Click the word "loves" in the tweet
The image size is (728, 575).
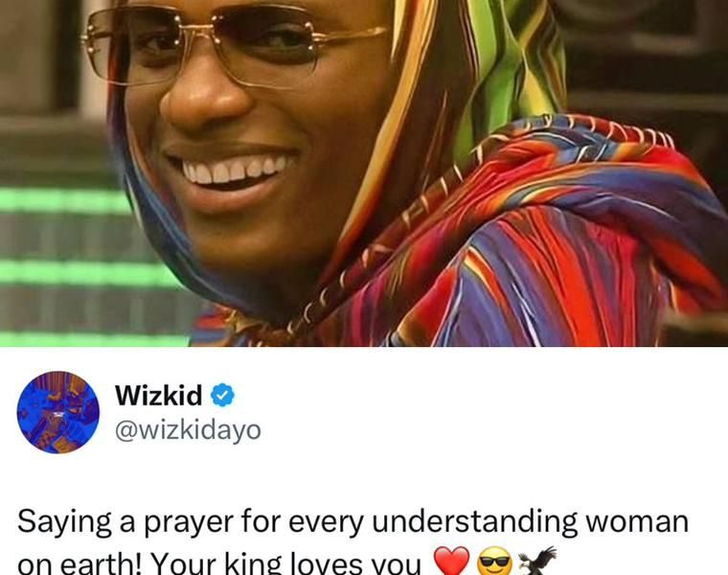(322, 563)
